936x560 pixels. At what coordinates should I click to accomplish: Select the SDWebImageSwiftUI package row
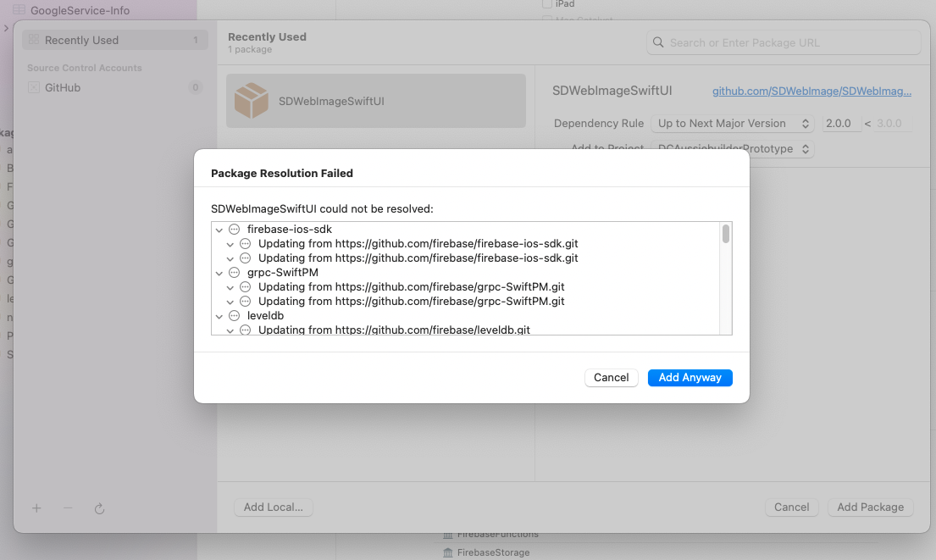pos(376,101)
